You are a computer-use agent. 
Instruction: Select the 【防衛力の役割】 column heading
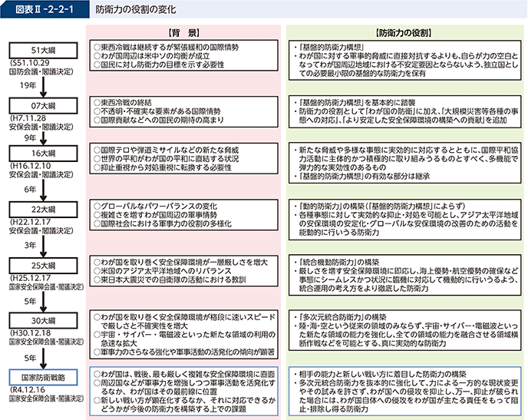404,33
